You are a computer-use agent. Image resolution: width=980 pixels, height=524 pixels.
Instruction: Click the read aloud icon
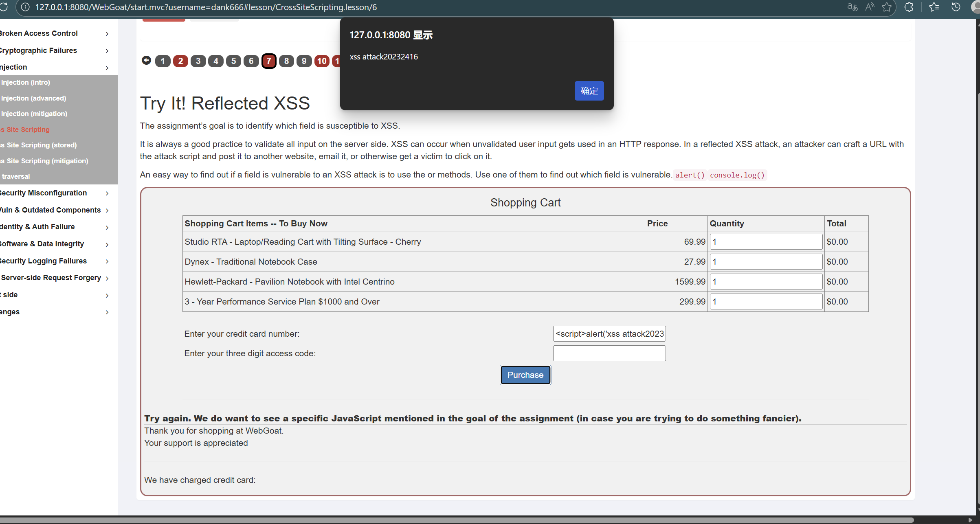coord(870,7)
